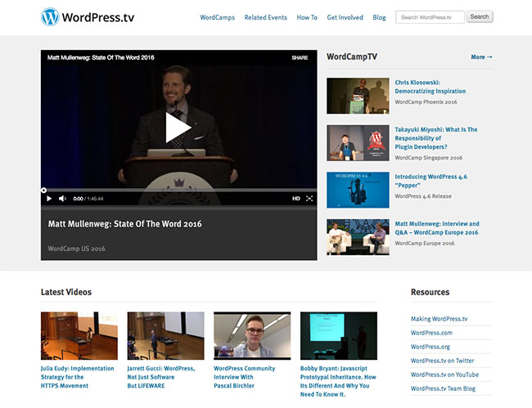Click the video title below the player
The height and width of the screenshot is (408, 532).
tap(125, 224)
